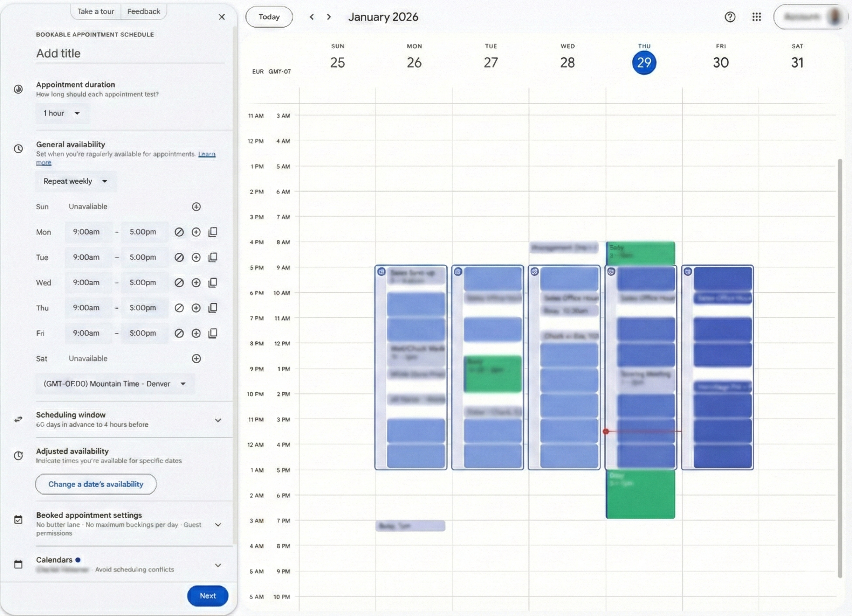Navigate to the next week

point(329,17)
